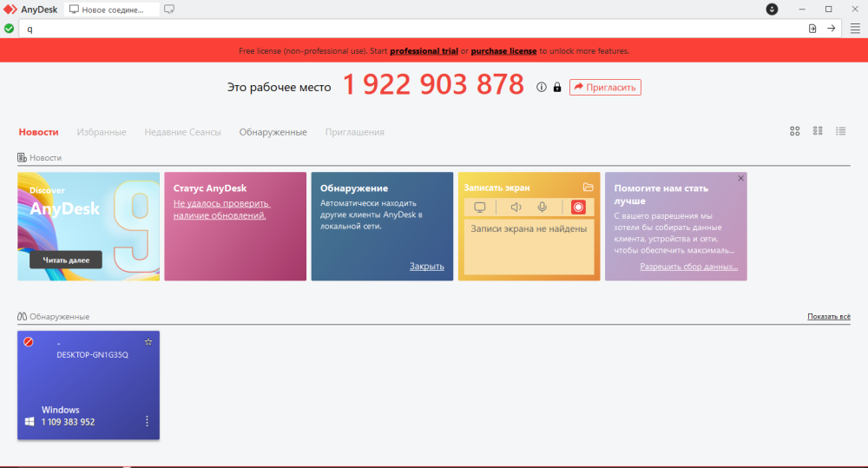This screenshot has height=468, width=868.
Task: Click the green connection status checkmark
Action: (9, 29)
